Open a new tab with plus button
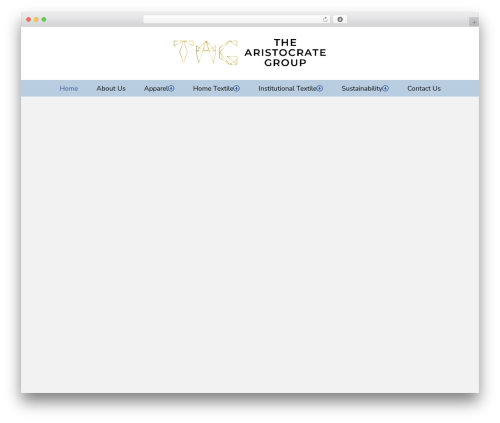This screenshot has width=500, height=423. click(x=474, y=22)
